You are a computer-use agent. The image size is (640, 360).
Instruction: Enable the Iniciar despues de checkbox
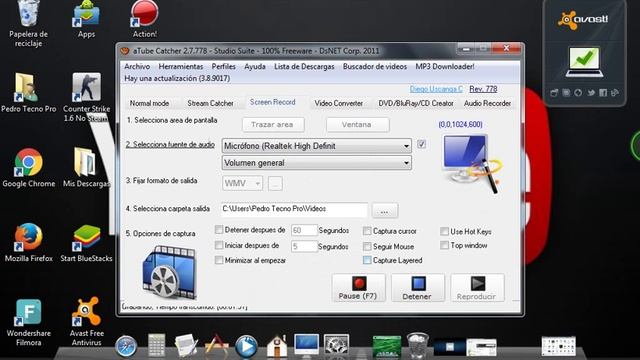click(x=219, y=245)
